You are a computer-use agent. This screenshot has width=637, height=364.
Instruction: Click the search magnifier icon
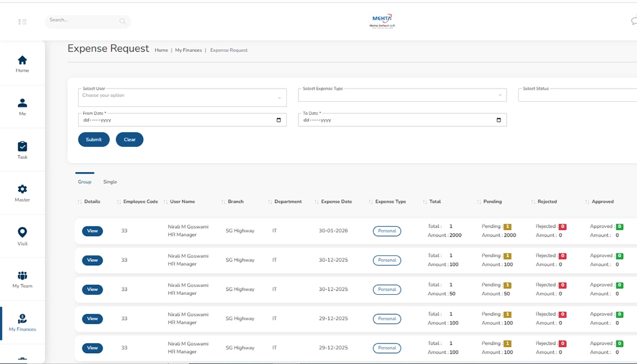click(123, 22)
